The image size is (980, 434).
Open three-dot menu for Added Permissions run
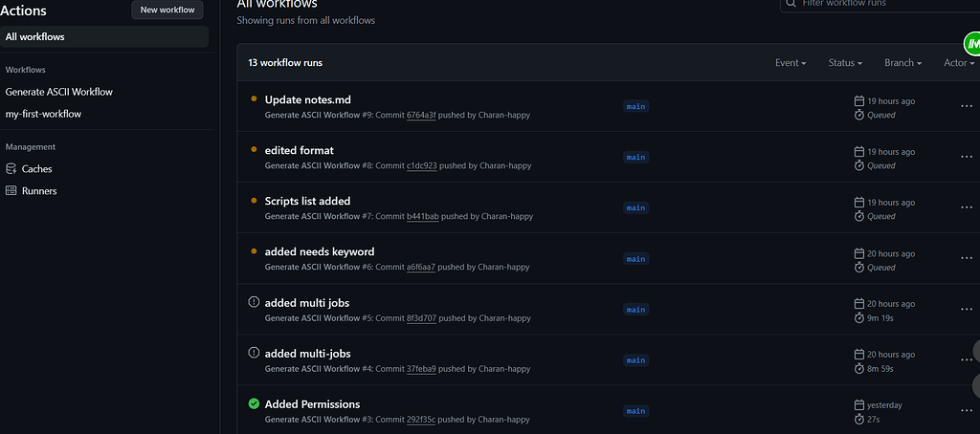coord(966,411)
